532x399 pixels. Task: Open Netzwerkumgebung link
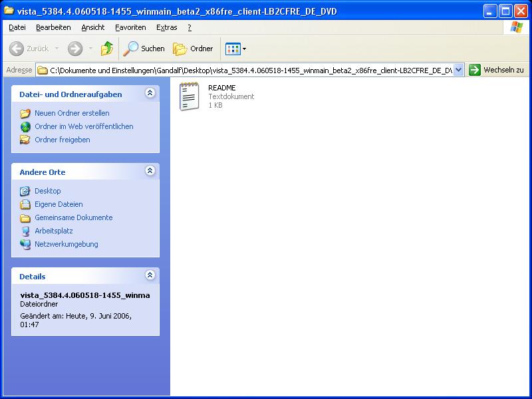click(x=66, y=244)
